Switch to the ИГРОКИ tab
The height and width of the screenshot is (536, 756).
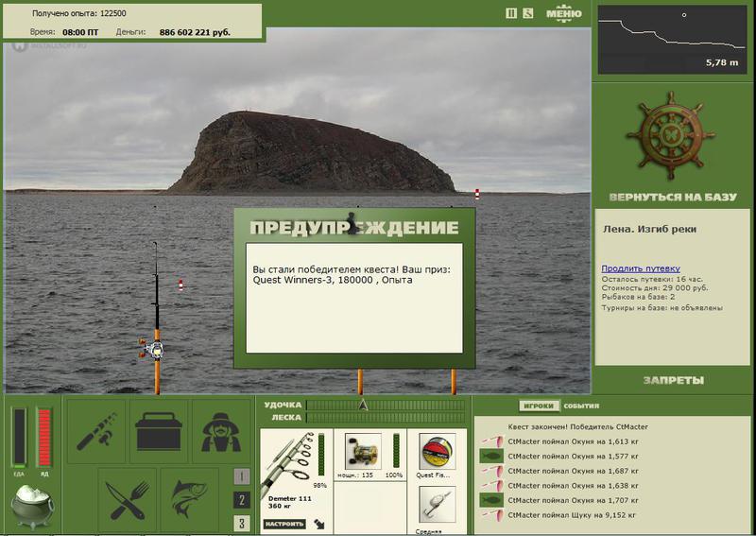click(x=539, y=406)
